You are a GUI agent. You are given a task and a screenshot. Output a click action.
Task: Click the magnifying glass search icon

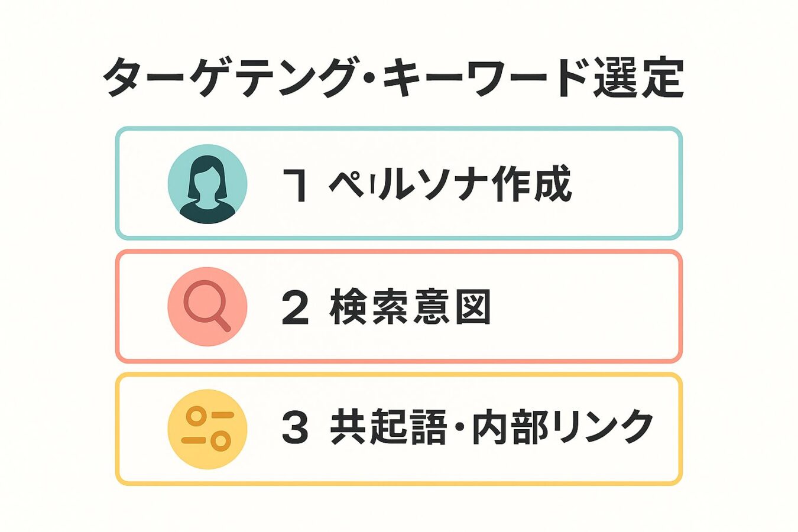207,306
